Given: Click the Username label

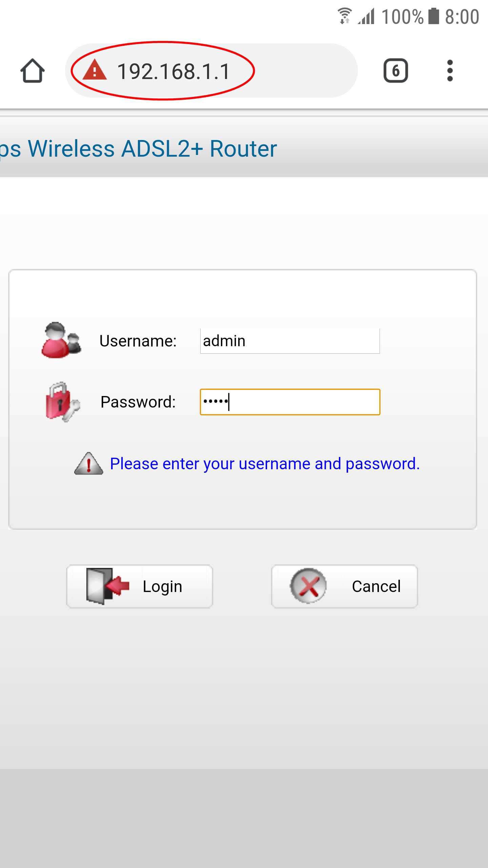Looking at the screenshot, I should [138, 341].
